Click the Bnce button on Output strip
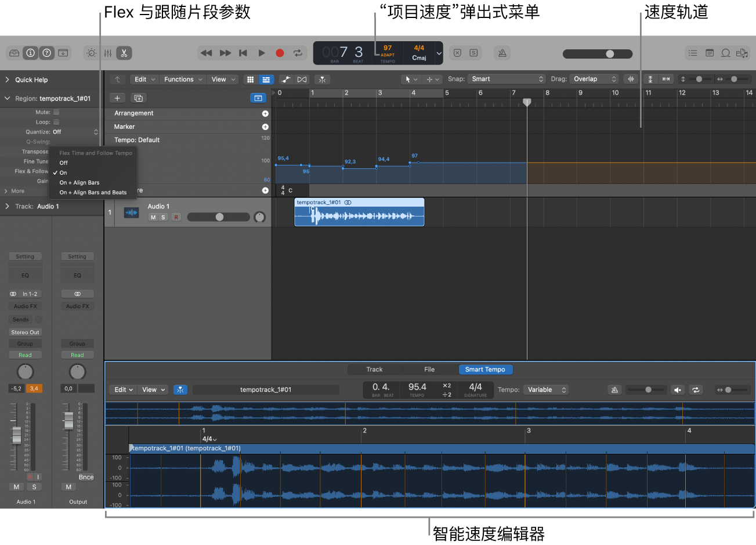Screen dimensions: 756x545 pos(86,477)
